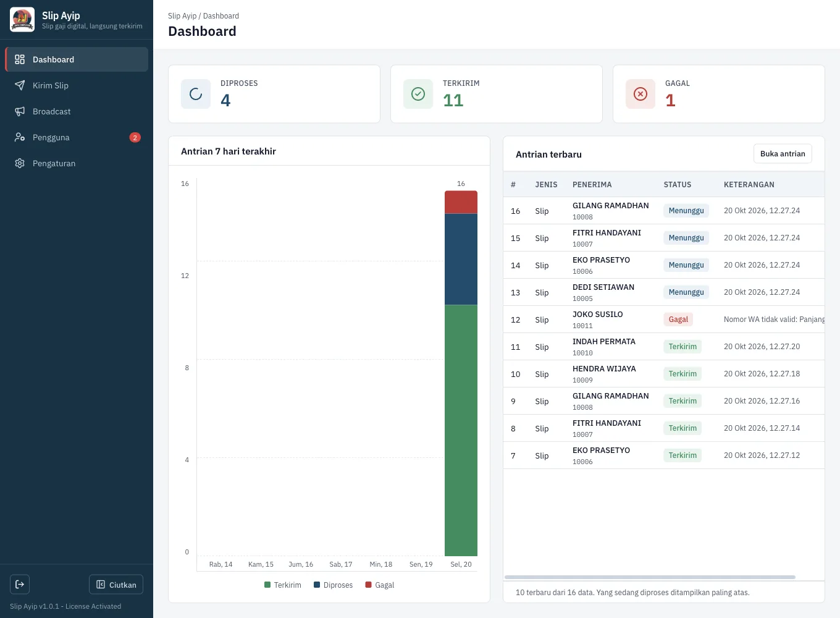Click the Diproses spinner icon
The height and width of the screenshot is (618, 840).
tap(196, 94)
